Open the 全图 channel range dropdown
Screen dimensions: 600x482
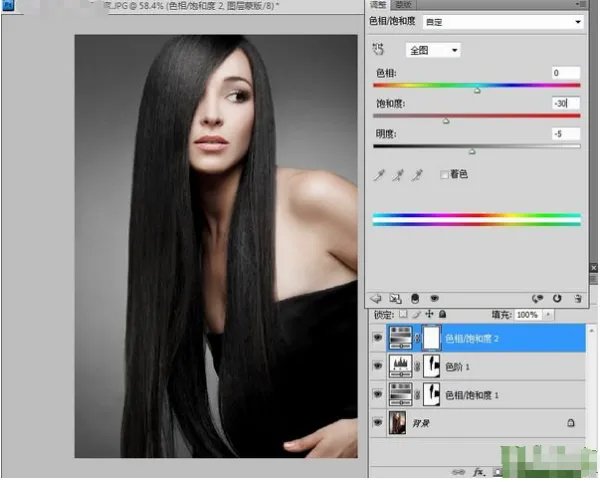coord(455,50)
